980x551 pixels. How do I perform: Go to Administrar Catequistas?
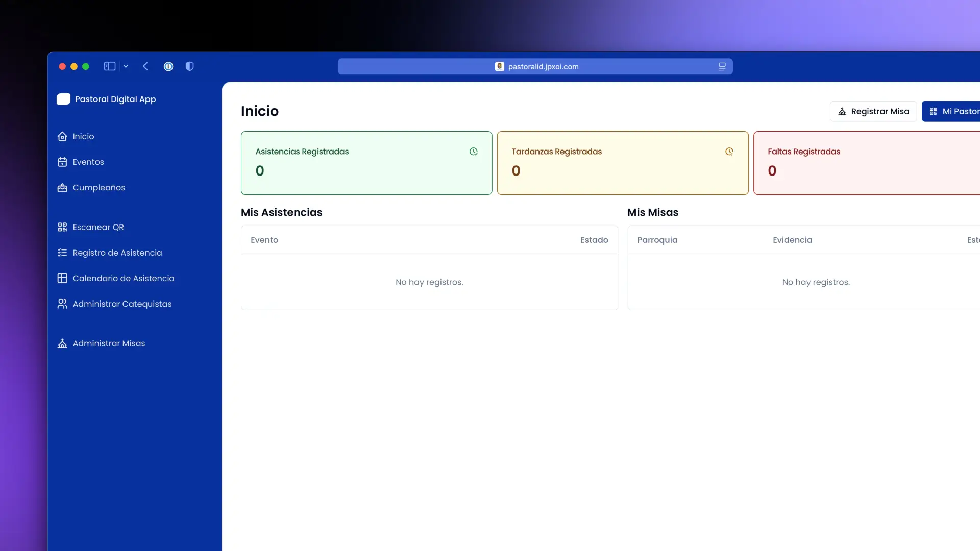coord(122,304)
